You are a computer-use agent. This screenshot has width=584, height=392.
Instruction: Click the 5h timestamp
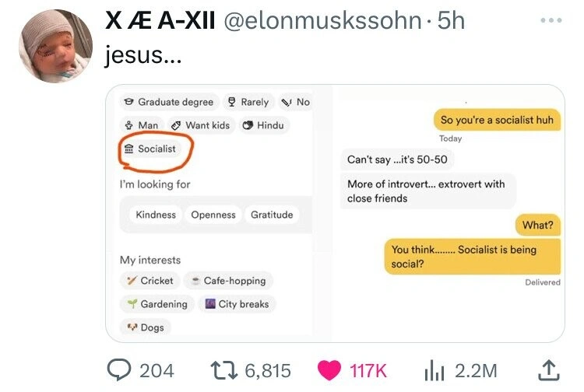tap(452, 21)
